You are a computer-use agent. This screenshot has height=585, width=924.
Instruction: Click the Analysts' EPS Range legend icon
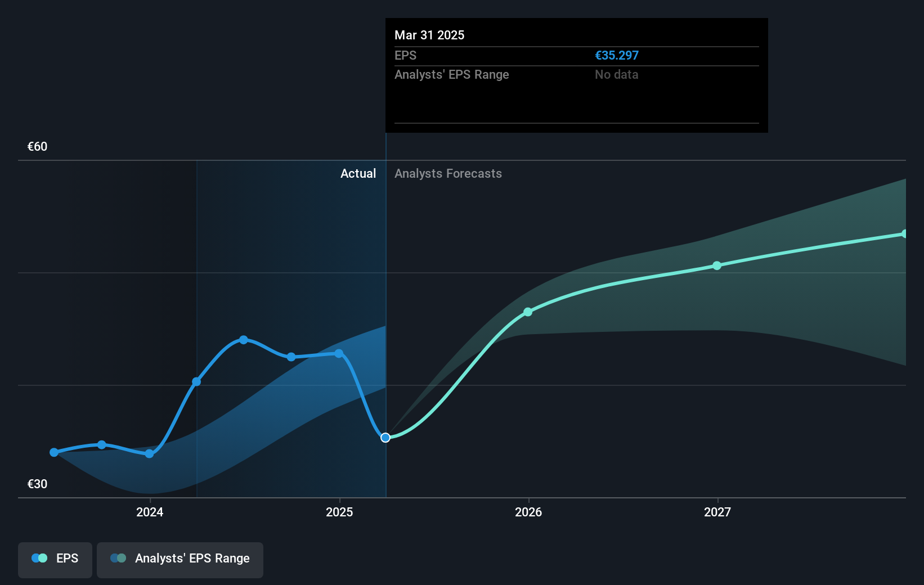coord(119,558)
